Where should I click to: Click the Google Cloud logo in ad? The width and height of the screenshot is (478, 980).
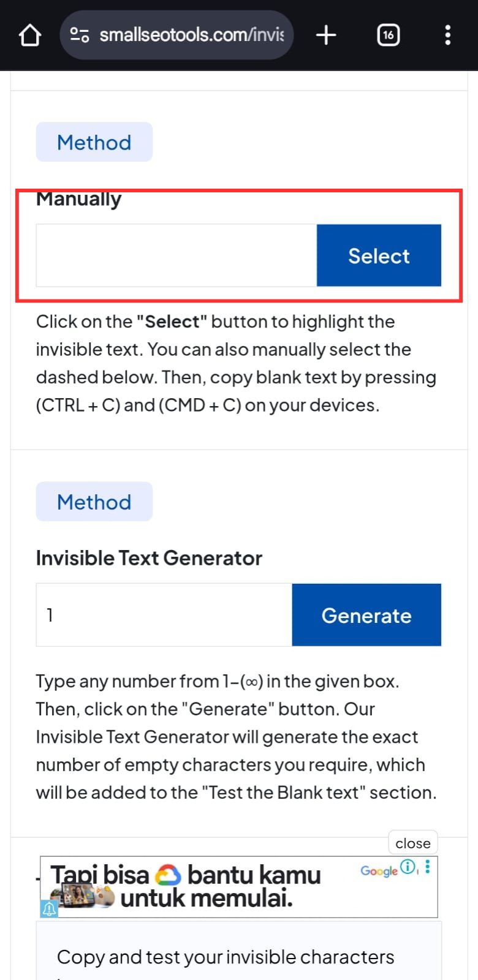point(168,875)
